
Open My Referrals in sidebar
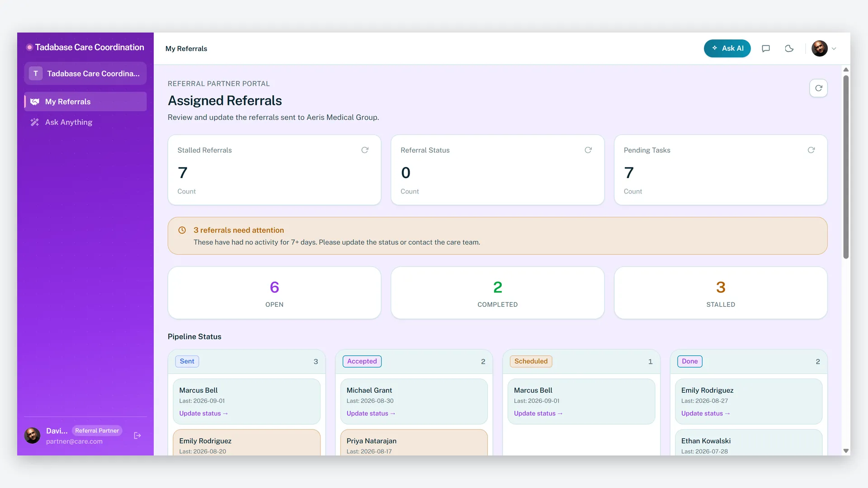click(85, 102)
